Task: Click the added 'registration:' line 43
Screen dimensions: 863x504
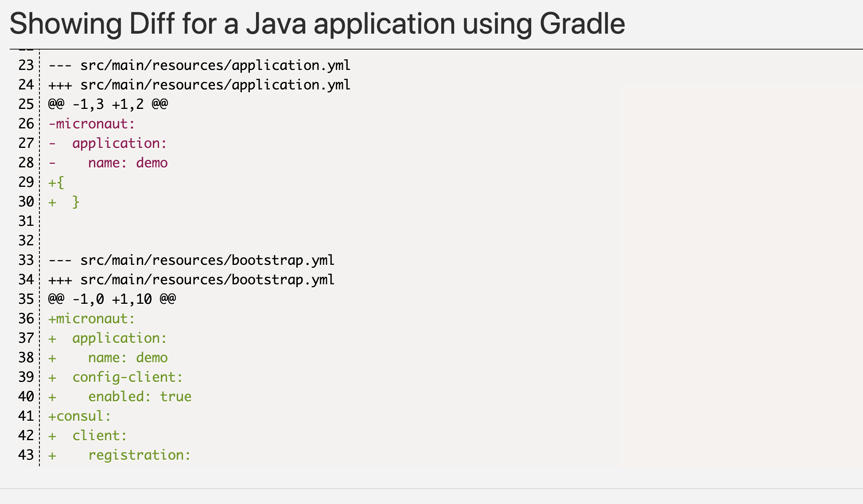Action: pyautogui.click(x=139, y=455)
